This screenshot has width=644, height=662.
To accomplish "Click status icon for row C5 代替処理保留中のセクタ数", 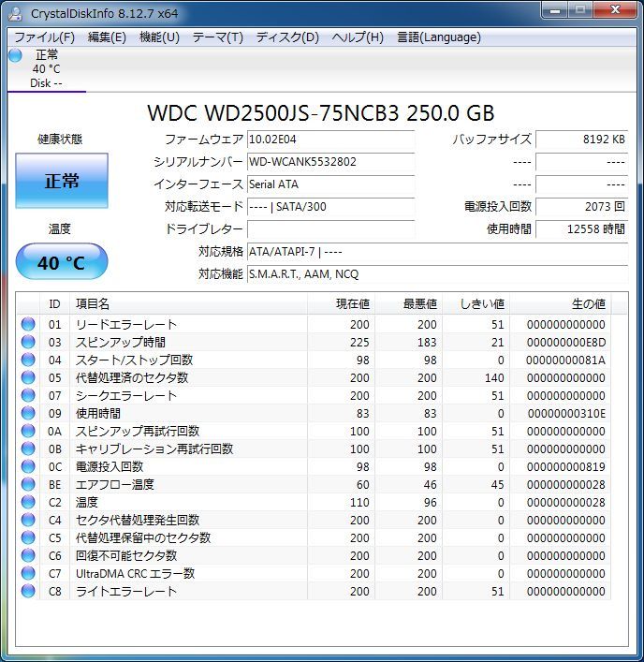I will [28, 537].
